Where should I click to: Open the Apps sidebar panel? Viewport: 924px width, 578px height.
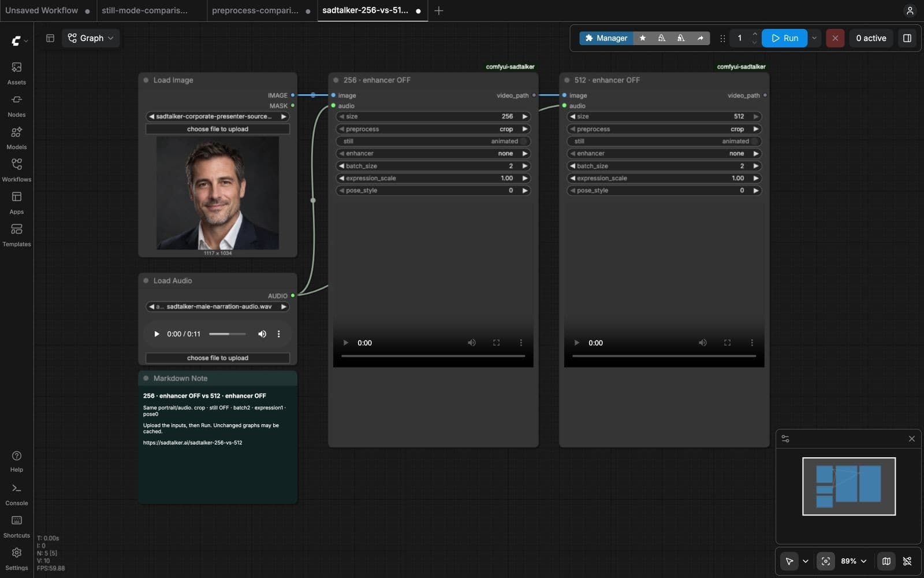pyautogui.click(x=16, y=203)
